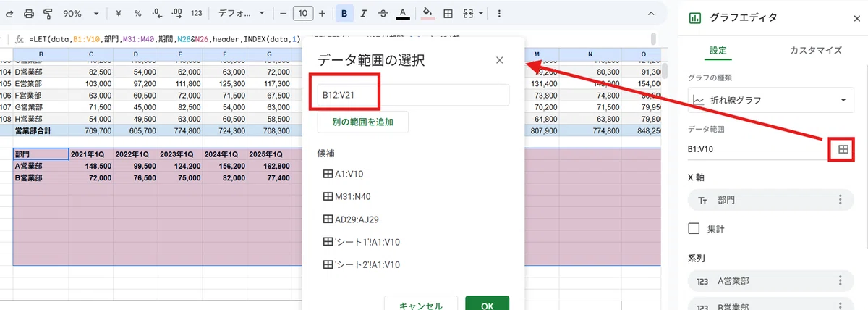Open the 90% zoom dropdown

click(x=80, y=13)
